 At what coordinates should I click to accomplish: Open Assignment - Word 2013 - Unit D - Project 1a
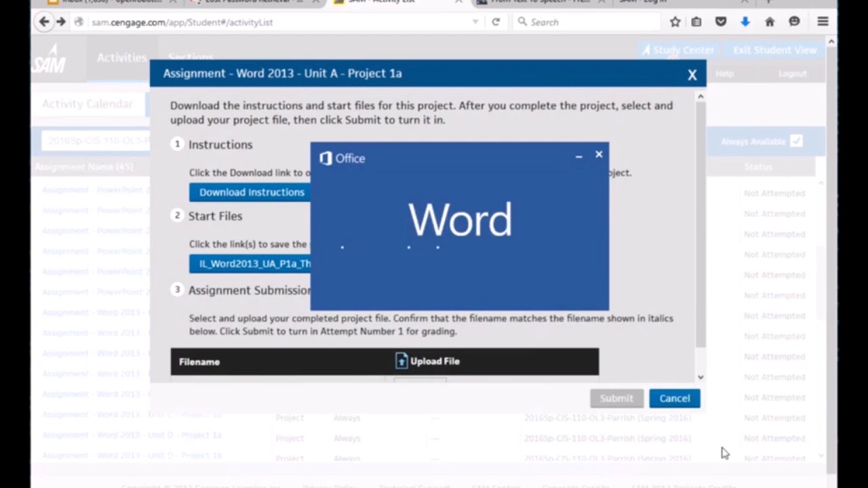click(132, 435)
